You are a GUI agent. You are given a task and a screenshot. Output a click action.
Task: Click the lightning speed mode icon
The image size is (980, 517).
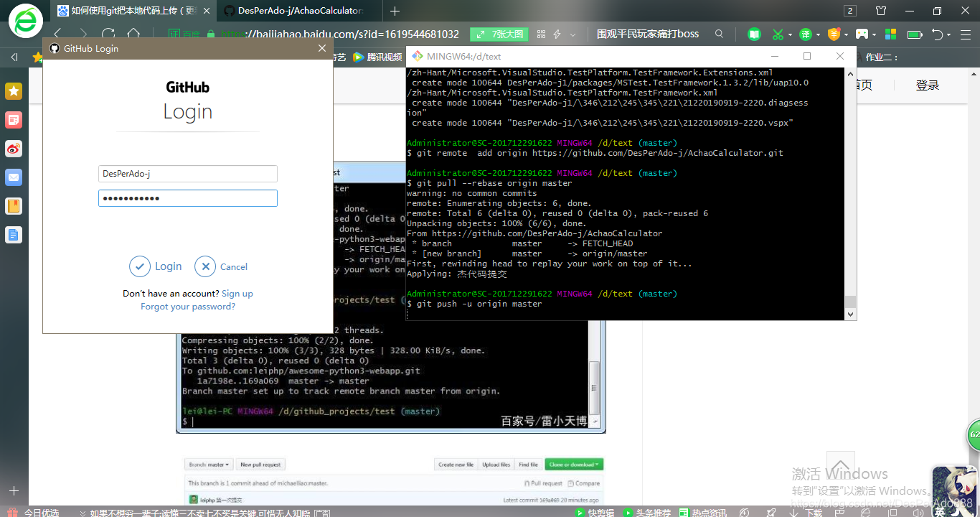tap(558, 34)
